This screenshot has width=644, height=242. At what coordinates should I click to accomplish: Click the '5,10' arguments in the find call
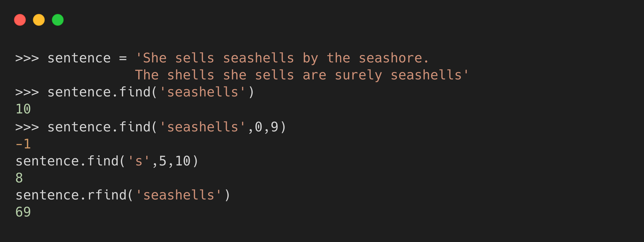(175, 161)
